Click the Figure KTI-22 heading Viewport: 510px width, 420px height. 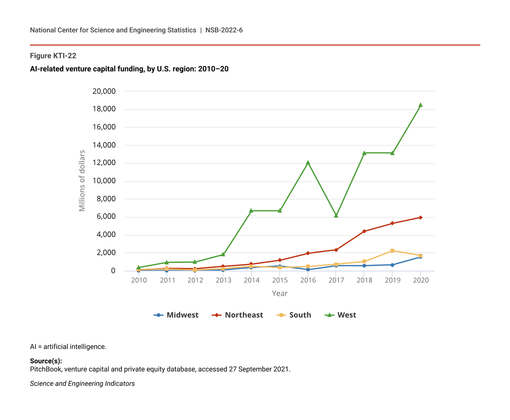coord(53,56)
